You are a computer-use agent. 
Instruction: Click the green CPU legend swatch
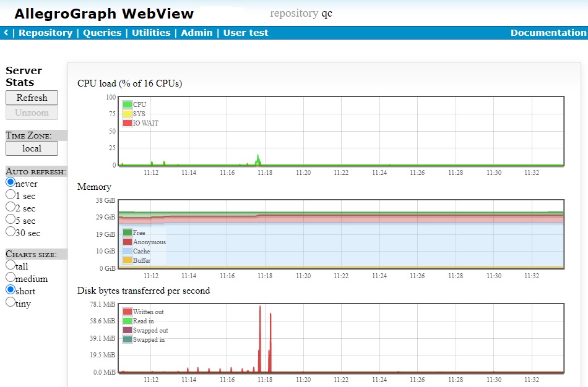[128, 105]
